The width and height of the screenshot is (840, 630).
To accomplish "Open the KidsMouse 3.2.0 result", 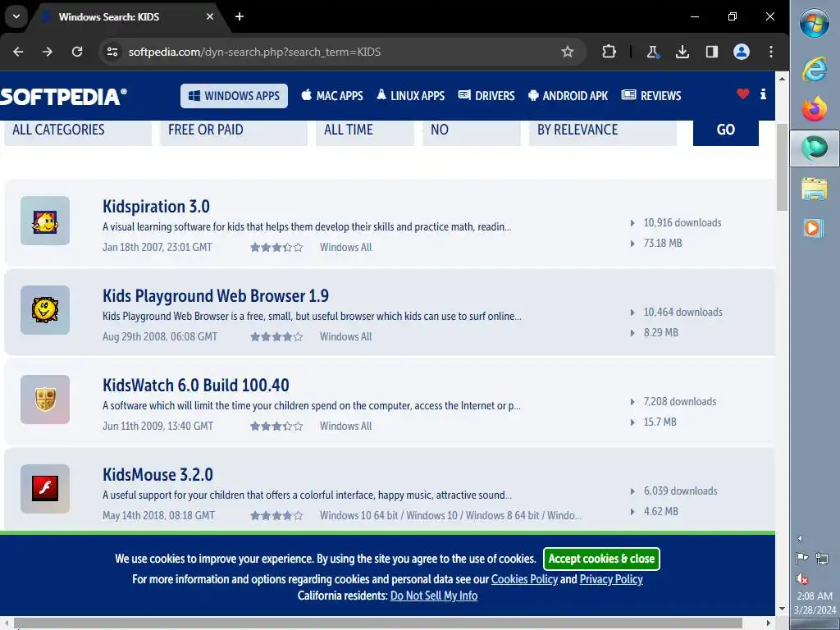I will point(157,475).
